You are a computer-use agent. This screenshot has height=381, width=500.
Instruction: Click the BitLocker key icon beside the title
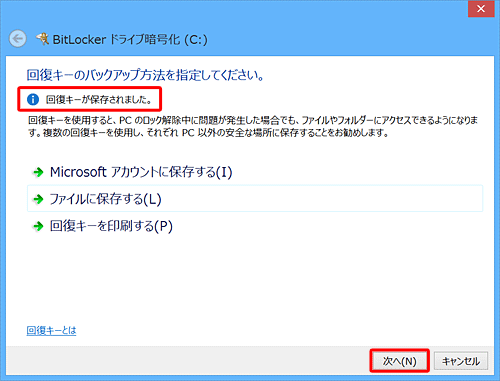click(x=43, y=39)
